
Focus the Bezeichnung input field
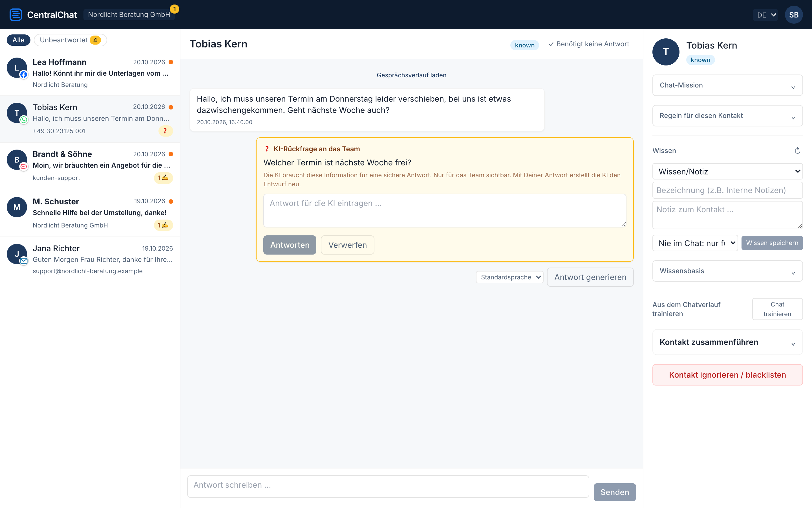tap(727, 190)
